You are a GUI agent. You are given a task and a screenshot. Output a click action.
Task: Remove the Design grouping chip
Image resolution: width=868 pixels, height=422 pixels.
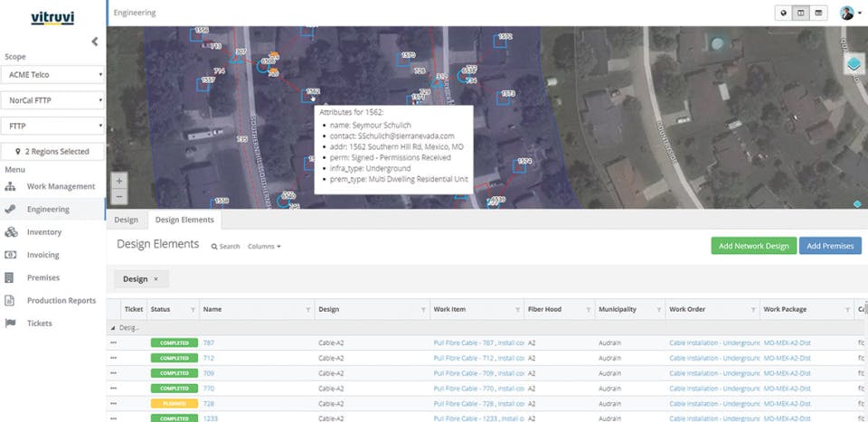156,279
